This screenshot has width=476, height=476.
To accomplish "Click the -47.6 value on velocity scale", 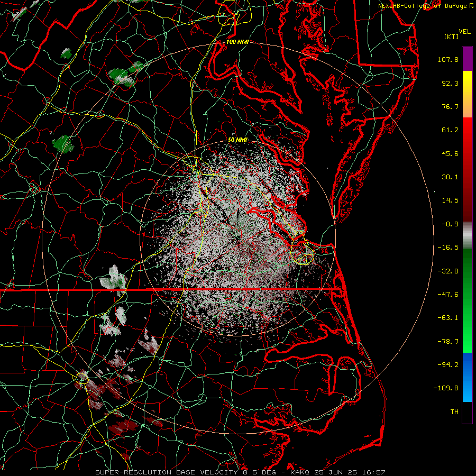I will tap(448, 295).
